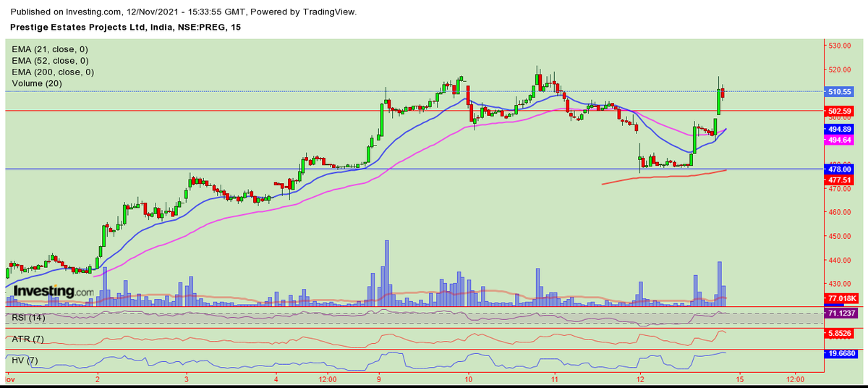The width and height of the screenshot is (868, 388).
Task: Click the 470.00 price axis label
Action: click(x=839, y=189)
